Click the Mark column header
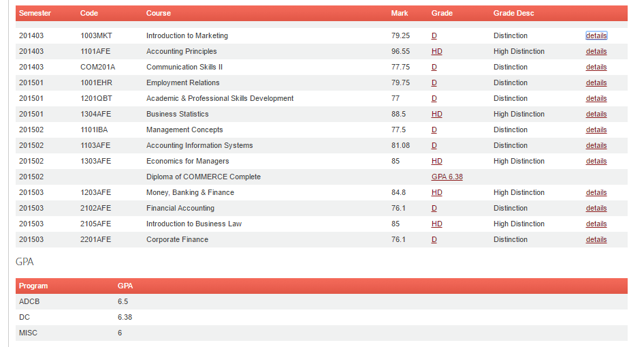This screenshot has height=347, width=644. 399,13
